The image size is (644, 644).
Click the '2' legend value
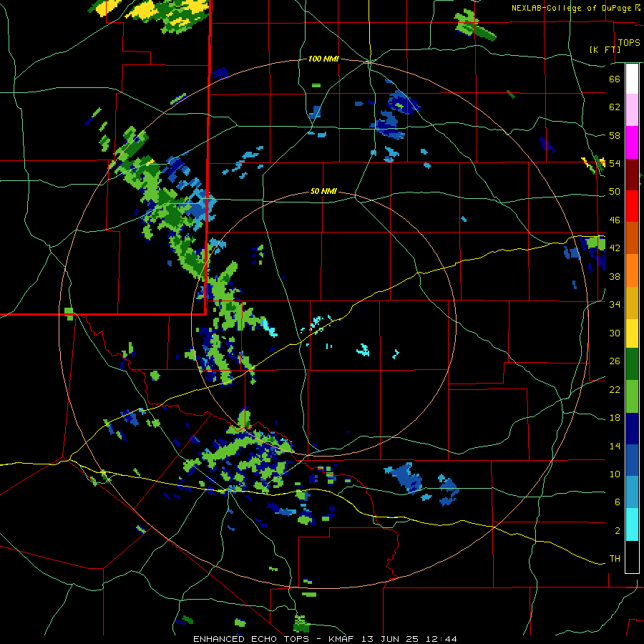click(618, 531)
